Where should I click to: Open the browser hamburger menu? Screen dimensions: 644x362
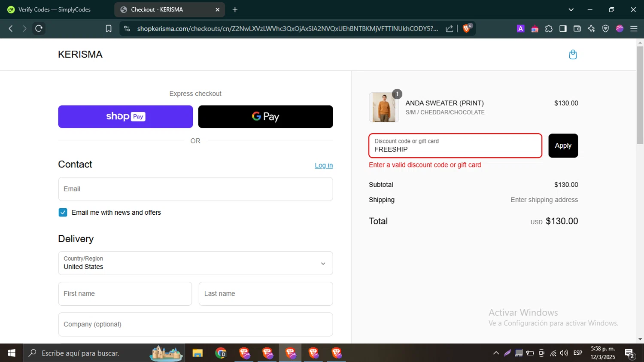pyautogui.click(x=634, y=29)
